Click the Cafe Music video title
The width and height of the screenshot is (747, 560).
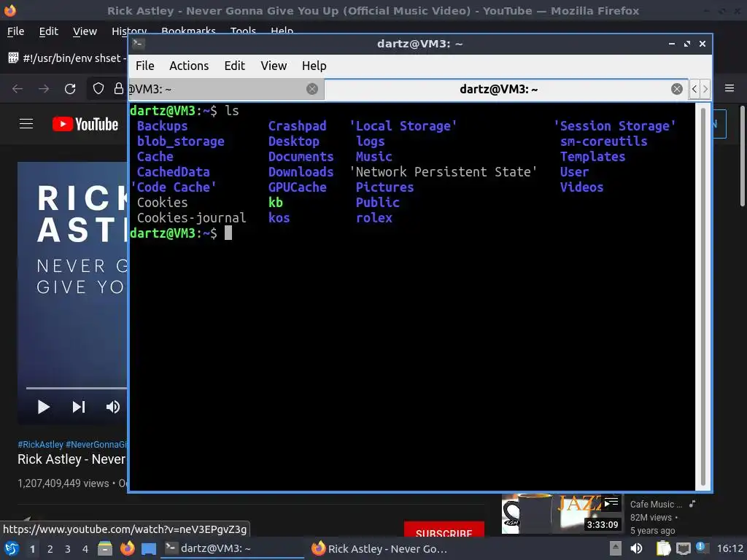click(656, 505)
